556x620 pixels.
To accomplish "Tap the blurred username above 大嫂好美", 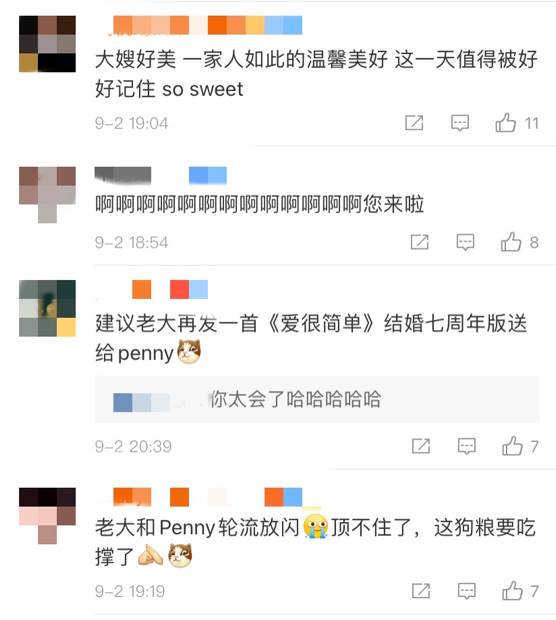I will pos(208,25).
